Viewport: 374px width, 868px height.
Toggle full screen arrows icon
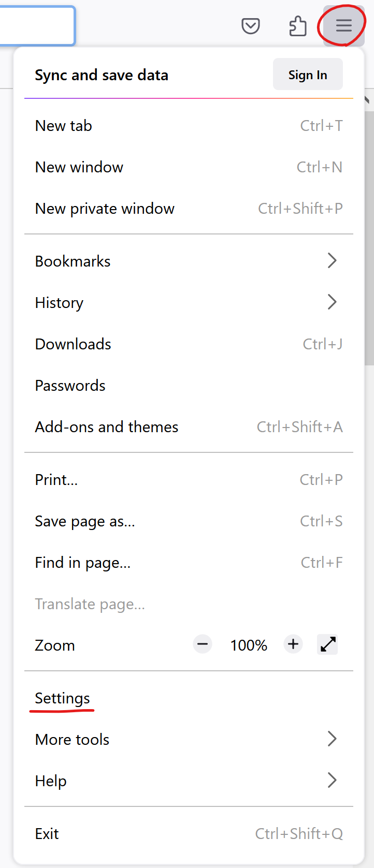[x=328, y=644]
